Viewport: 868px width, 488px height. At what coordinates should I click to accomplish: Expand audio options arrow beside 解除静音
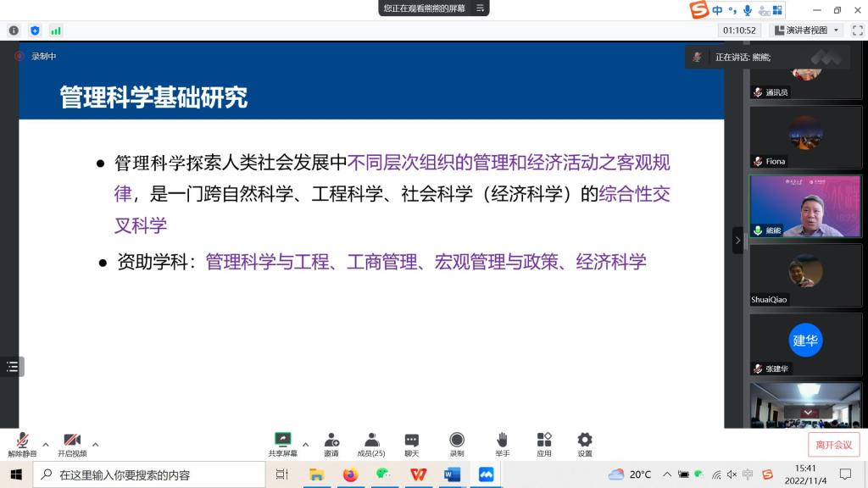tap(46, 444)
